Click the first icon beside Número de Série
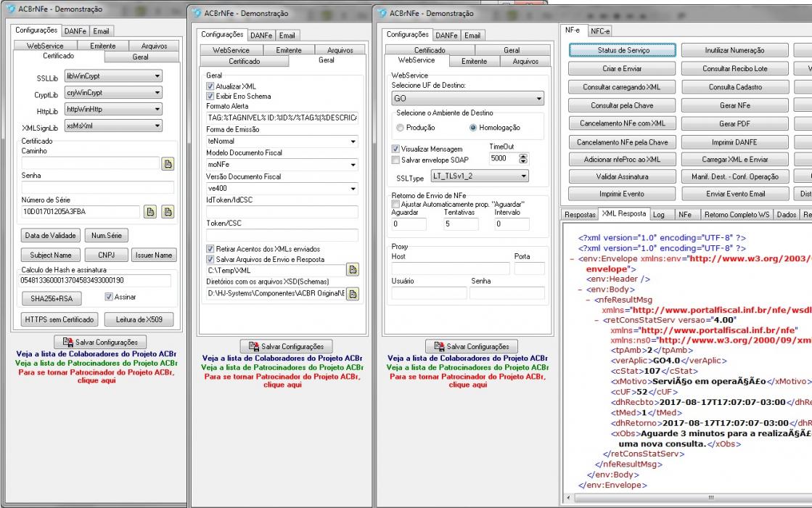812x508 pixels. (150, 211)
